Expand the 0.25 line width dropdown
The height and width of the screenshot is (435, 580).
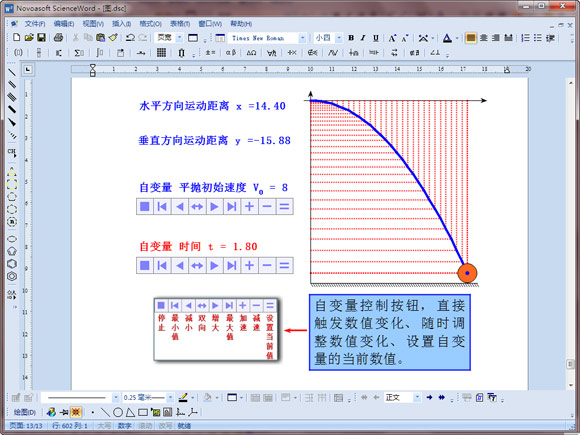click(x=170, y=398)
